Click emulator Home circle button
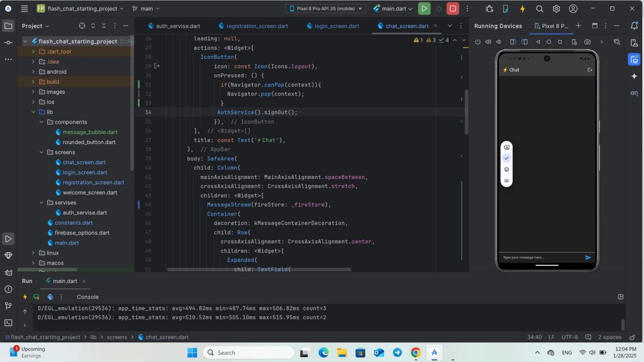The image size is (644, 362). (548, 42)
